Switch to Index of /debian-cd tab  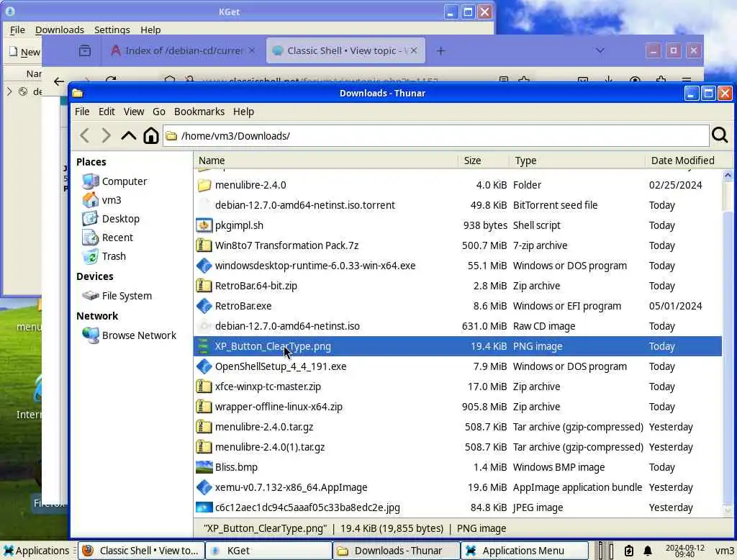184,50
